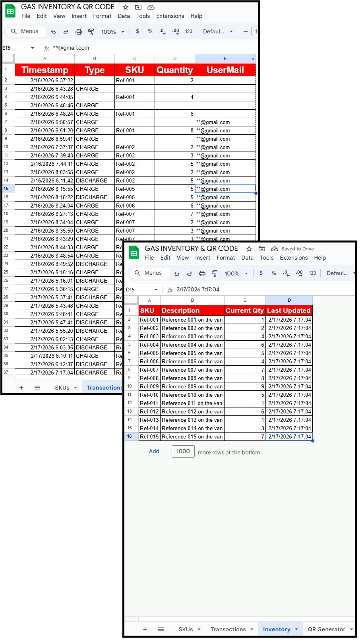364x644 pixels.
Task: Add a new sheet in the top spreadsheet
Action: (x=21, y=388)
